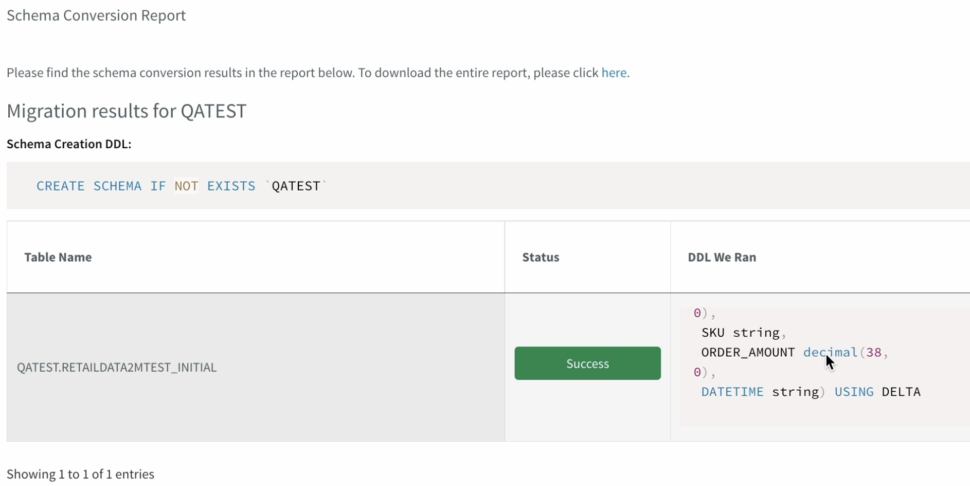Click the Schema Creation DDL label
Screen dimensions: 970x486
point(69,144)
